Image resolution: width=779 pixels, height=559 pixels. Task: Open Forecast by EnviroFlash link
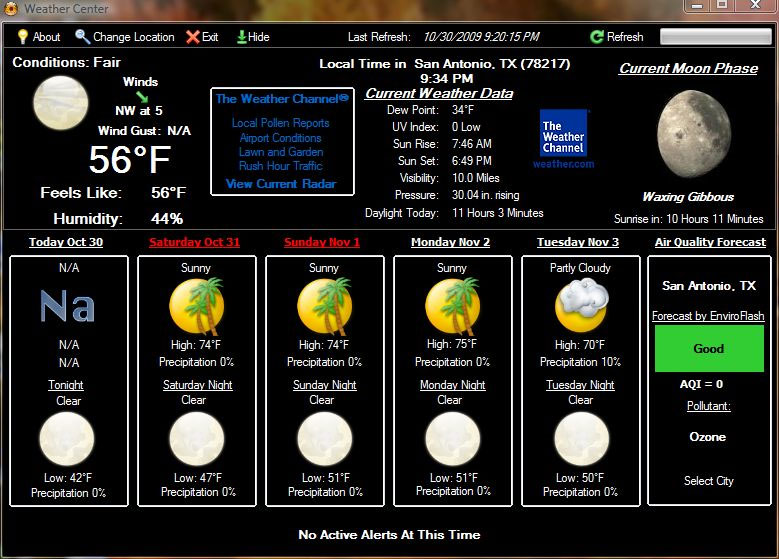click(x=709, y=316)
